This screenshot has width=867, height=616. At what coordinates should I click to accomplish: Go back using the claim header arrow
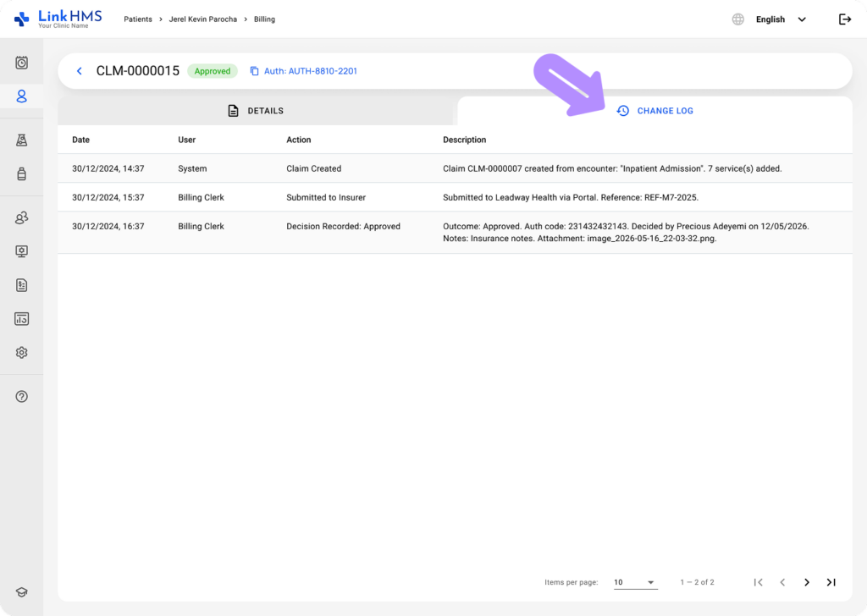click(80, 71)
